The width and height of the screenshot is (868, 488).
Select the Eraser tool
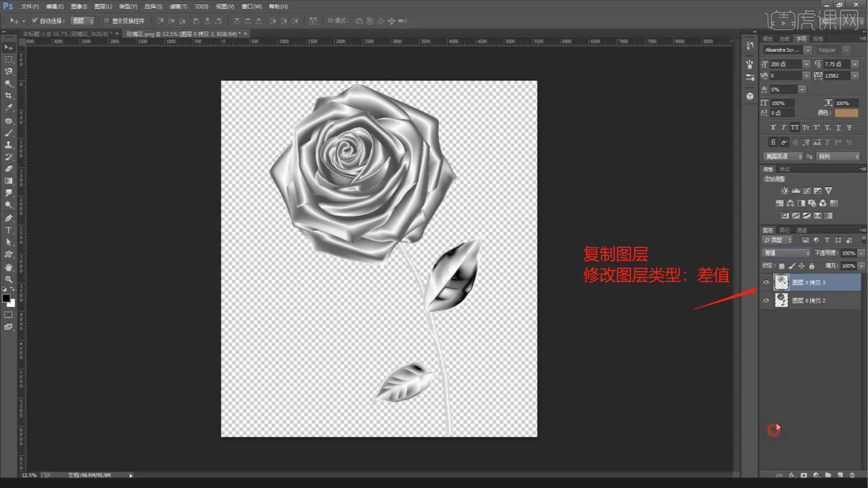(x=9, y=169)
